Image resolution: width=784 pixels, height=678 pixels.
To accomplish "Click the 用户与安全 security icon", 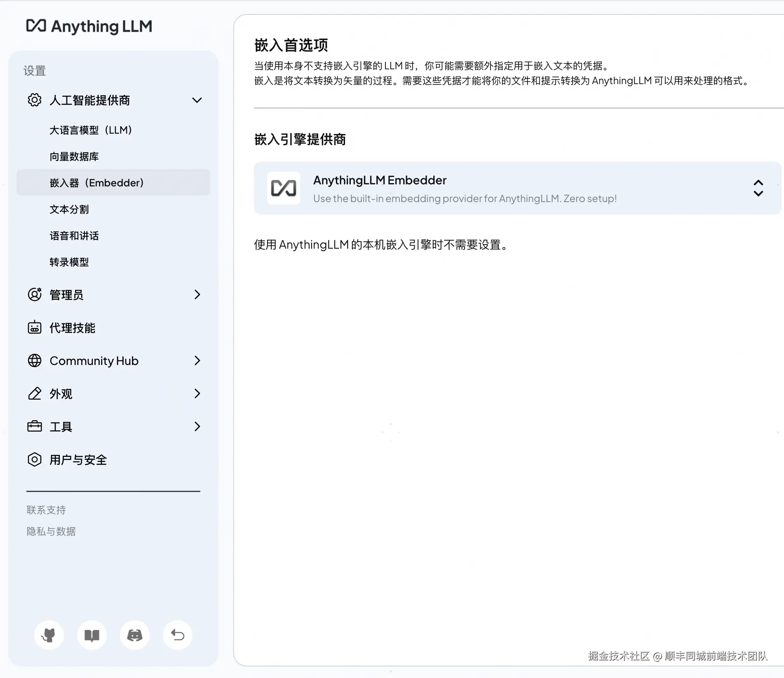I will coord(35,459).
